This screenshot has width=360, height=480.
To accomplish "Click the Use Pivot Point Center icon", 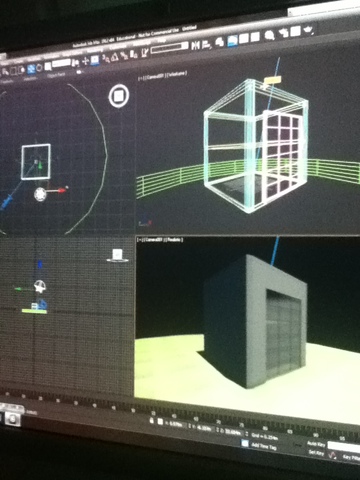I will [75, 63].
